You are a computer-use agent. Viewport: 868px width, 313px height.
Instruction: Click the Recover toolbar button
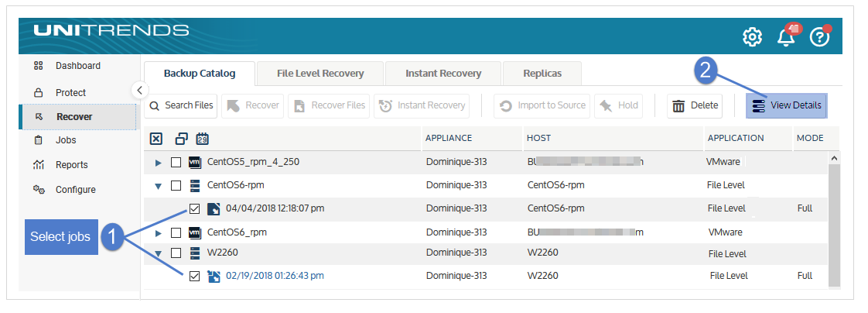252,105
